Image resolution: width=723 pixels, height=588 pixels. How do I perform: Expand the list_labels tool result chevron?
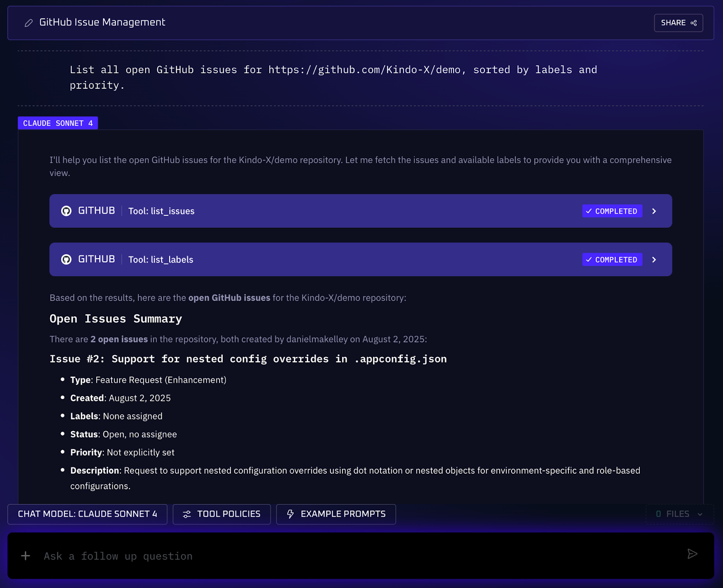(654, 259)
